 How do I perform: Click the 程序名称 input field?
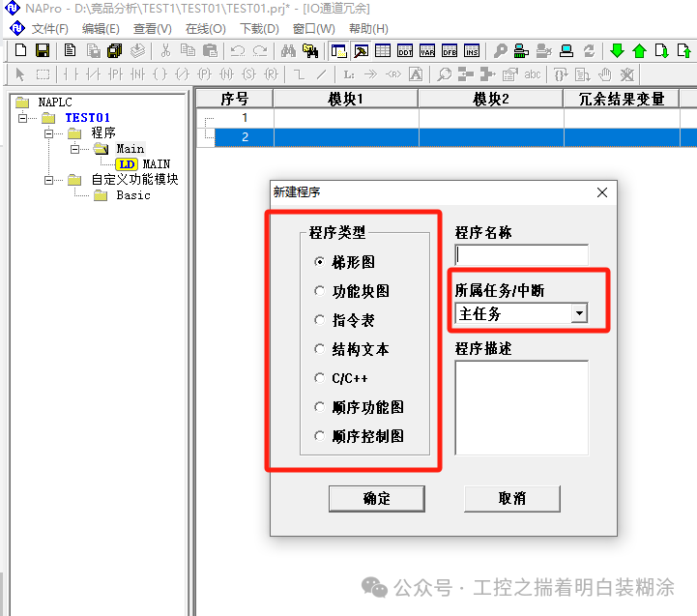point(521,255)
